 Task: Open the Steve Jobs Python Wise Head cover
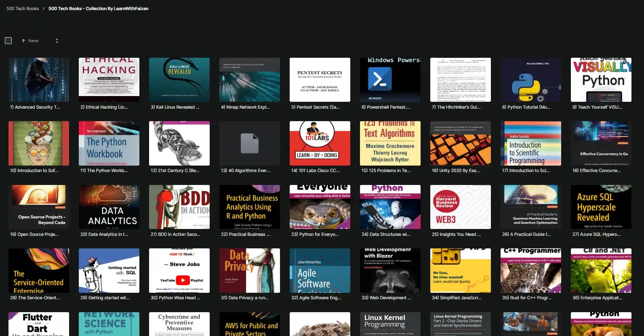coord(179,271)
